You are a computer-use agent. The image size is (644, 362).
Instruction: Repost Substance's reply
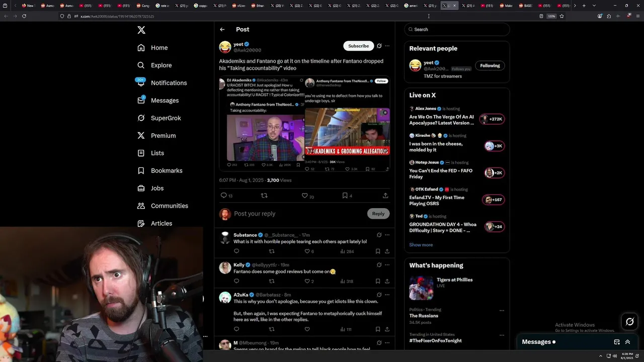pyautogui.click(x=272, y=251)
